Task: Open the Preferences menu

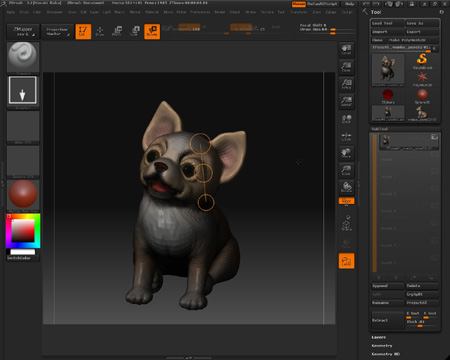Action: pyautogui.click(x=200, y=12)
